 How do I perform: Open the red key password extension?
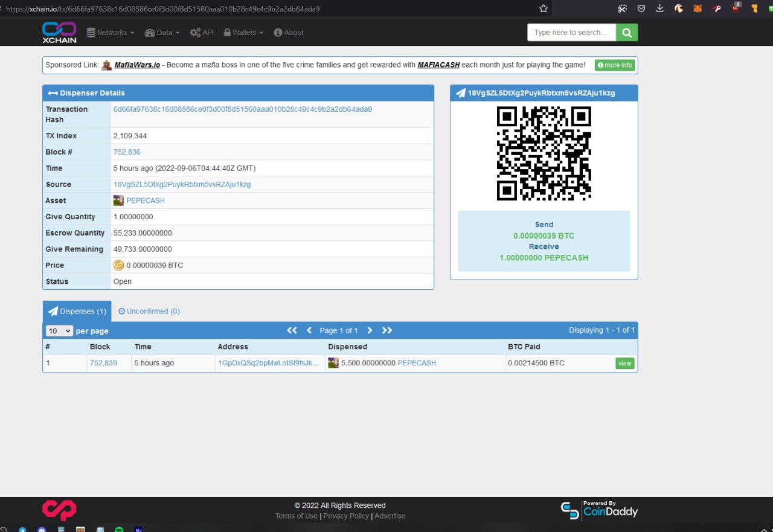pyautogui.click(x=716, y=8)
